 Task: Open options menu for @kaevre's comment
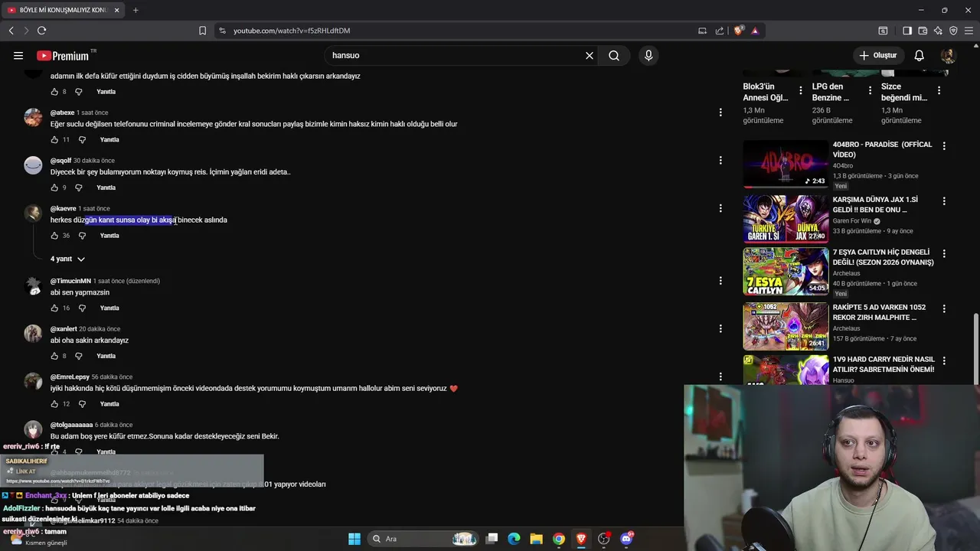pyautogui.click(x=720, y=208)
